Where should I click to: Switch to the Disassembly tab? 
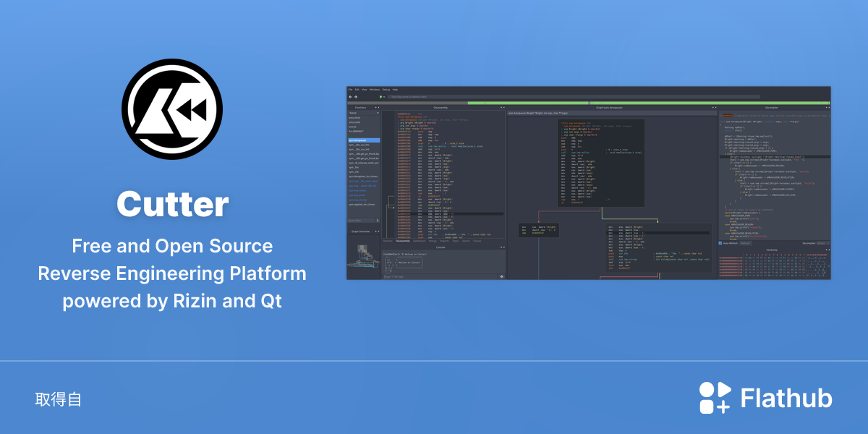pyautogui.click(x=403, y=241)
